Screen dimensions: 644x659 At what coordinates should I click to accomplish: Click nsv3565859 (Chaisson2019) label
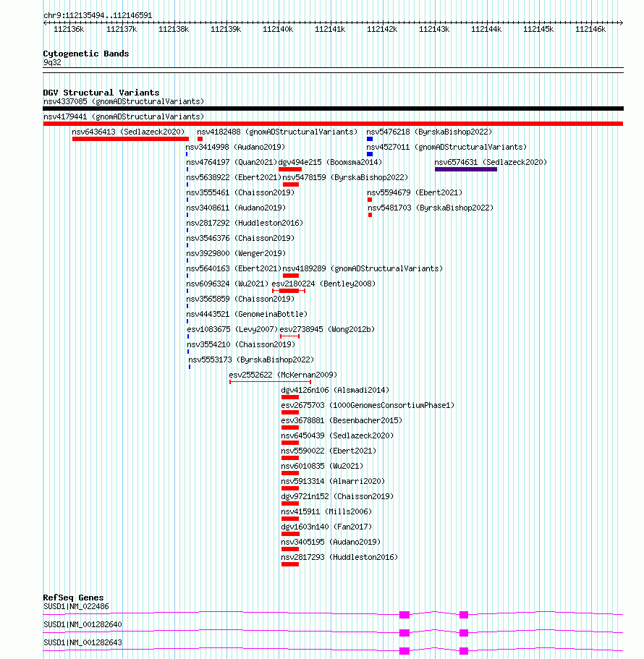[x=240, y=299]
